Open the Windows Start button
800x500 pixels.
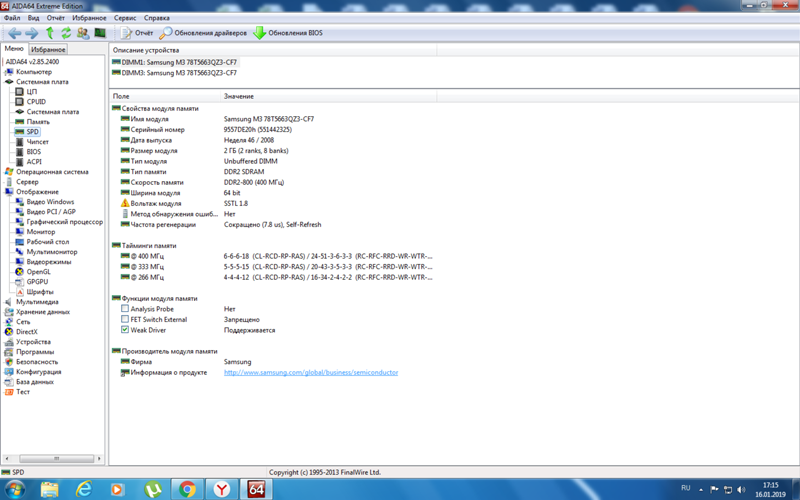click(14, 490)
